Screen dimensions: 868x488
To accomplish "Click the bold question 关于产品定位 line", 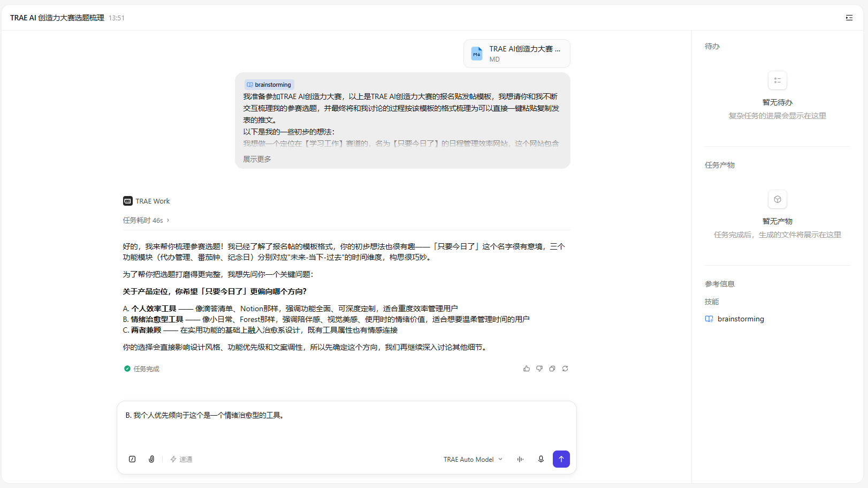I will point(215,291).
